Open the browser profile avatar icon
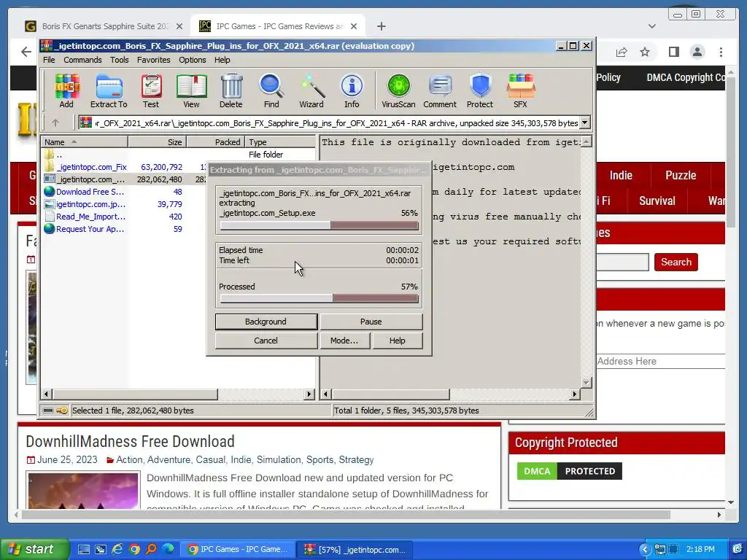Image resolution: width=747 pixels, height=560 pixels. click(x=697, y=52)
